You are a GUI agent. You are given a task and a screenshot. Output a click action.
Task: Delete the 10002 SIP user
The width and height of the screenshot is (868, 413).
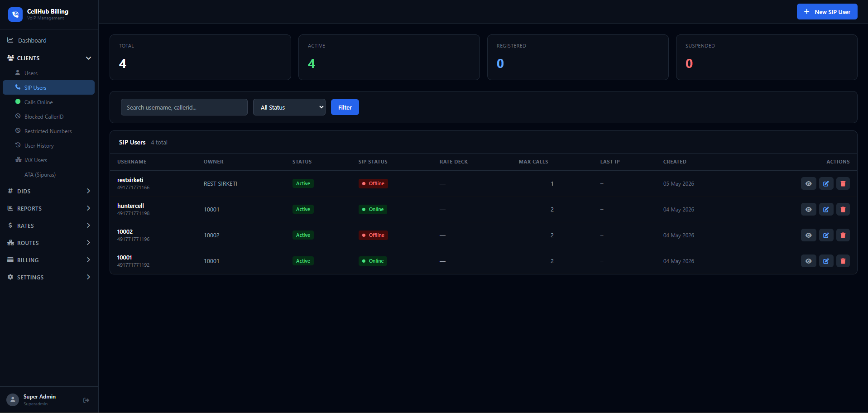[843, 235]
